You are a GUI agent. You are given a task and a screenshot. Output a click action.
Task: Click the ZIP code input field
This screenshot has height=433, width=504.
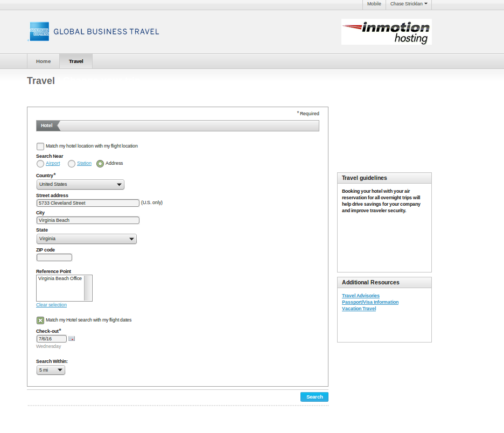pos(54,257)
